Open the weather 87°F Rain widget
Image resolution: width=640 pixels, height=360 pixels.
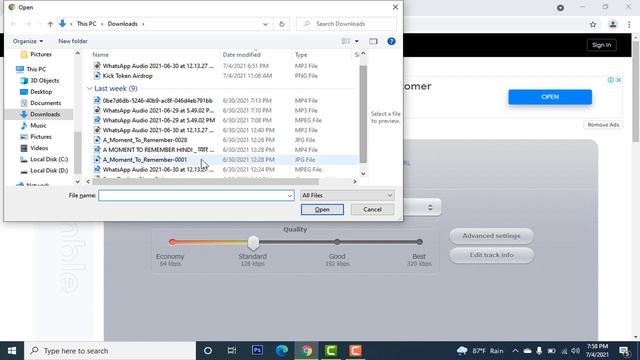pyautogui.click(x=480, y=351)
